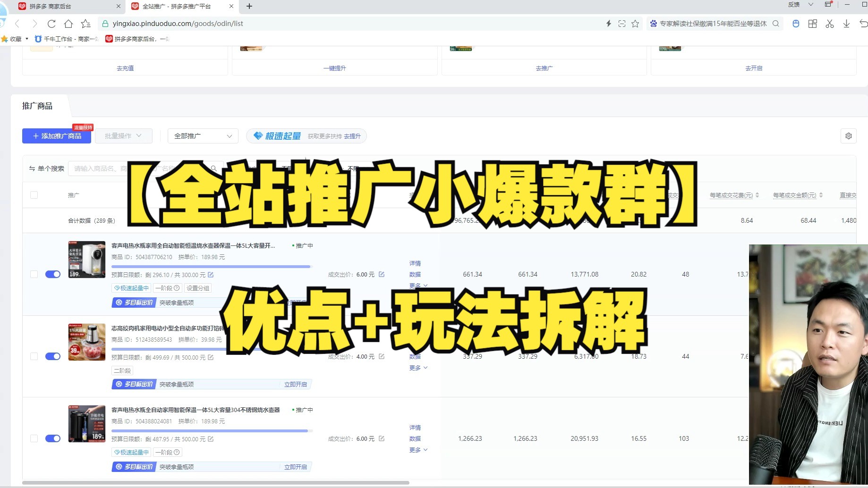Click the browser forward arrow
868x488 pixels.
click(x=34, y=24)
